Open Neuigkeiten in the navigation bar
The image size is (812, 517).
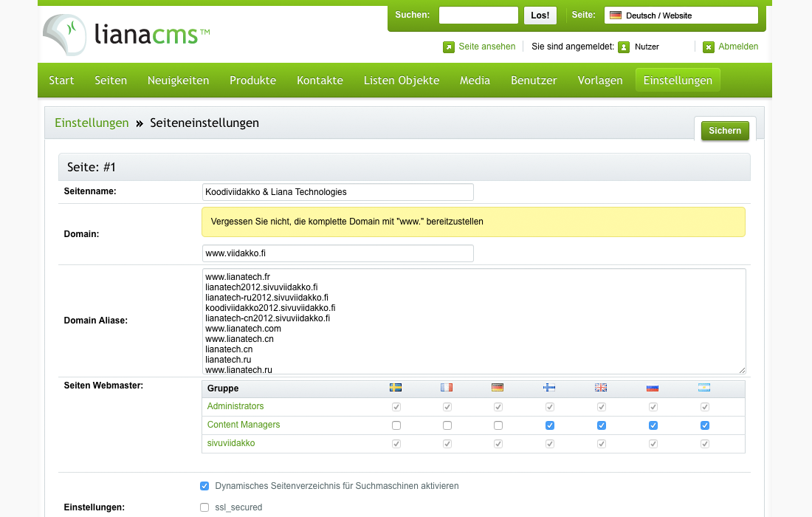178,81
